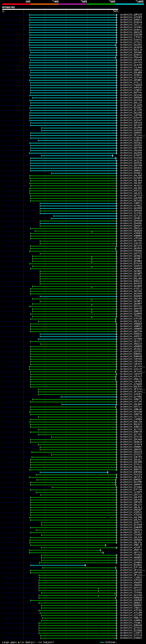This screenshot has height=644, width=146.
Task: Select the UniRef100_A8J6X1 label
Action: tap(131, 186)
